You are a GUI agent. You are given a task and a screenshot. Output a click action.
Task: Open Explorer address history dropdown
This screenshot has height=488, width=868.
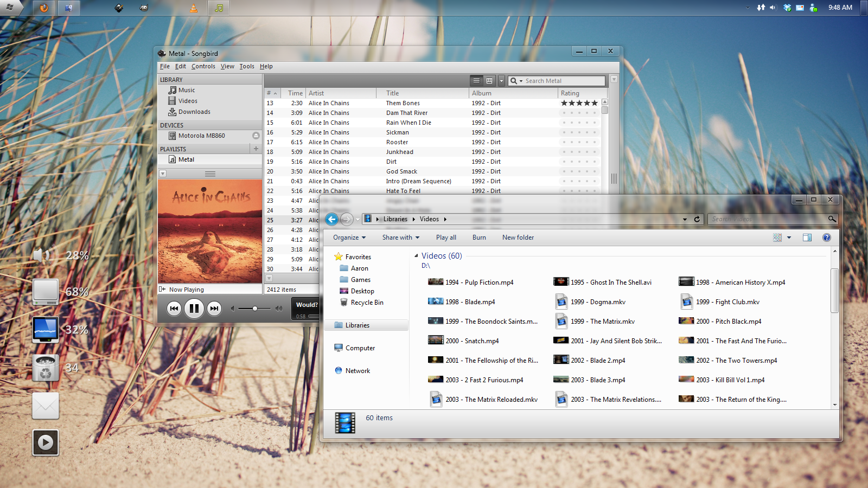tap(685, 219)
